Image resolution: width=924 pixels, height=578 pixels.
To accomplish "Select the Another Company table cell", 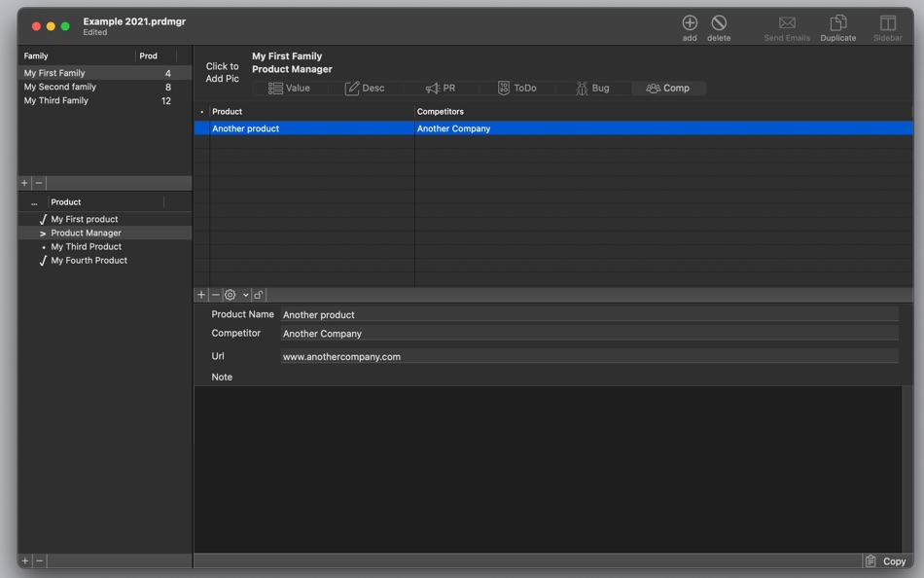I will pyautogui.click(x=663, y=128).
